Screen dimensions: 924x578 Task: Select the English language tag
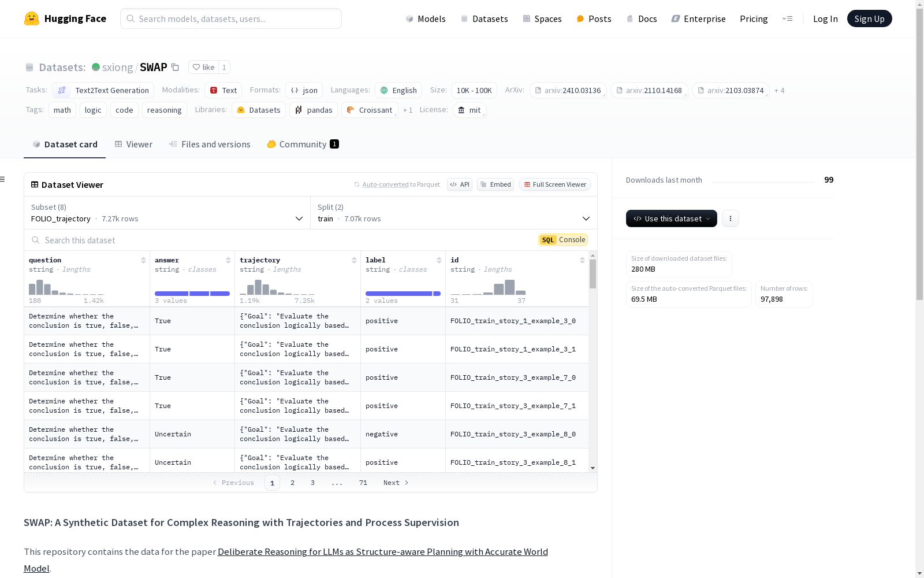tap(398, 90)
